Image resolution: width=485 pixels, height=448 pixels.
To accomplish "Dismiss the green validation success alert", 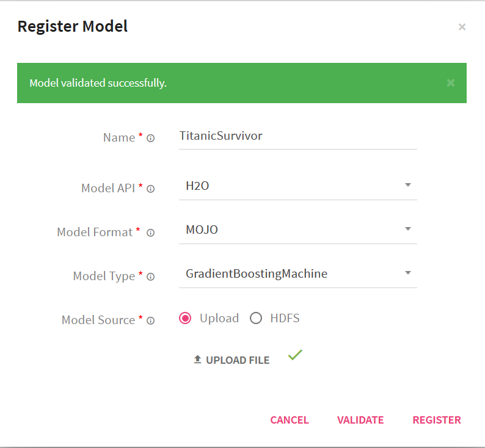I will [451, 83].
